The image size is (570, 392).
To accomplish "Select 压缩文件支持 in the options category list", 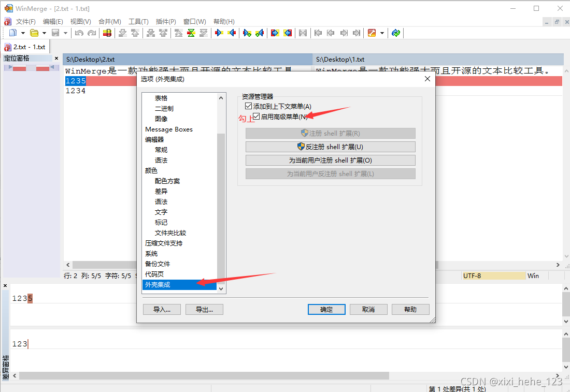I will click(x=164, y=243).
